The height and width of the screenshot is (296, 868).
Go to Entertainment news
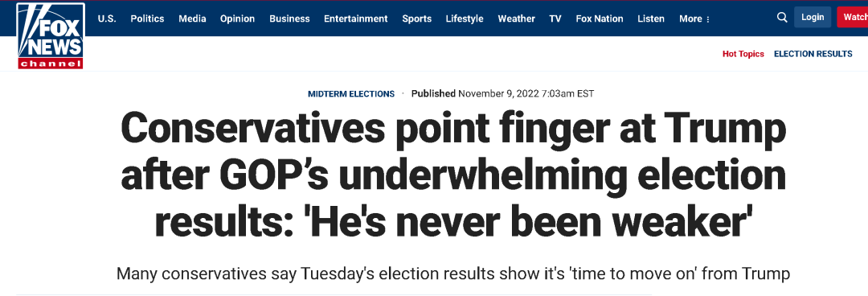pyautogui.click(x=356, y=18)
